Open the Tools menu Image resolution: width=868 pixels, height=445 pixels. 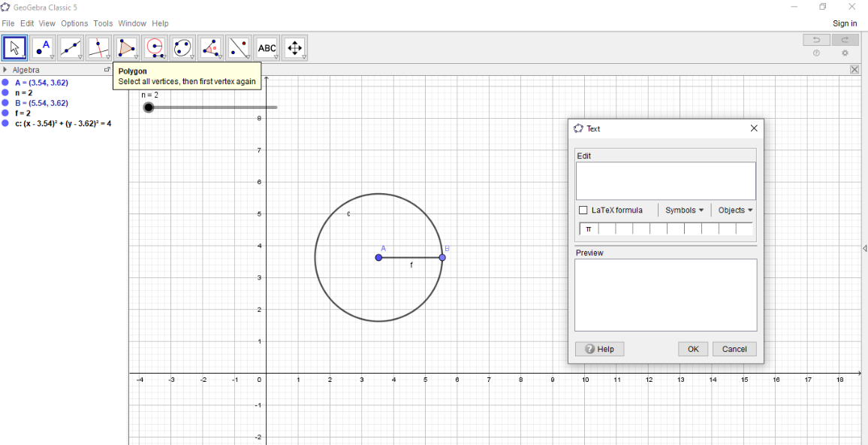coord(103,23)
